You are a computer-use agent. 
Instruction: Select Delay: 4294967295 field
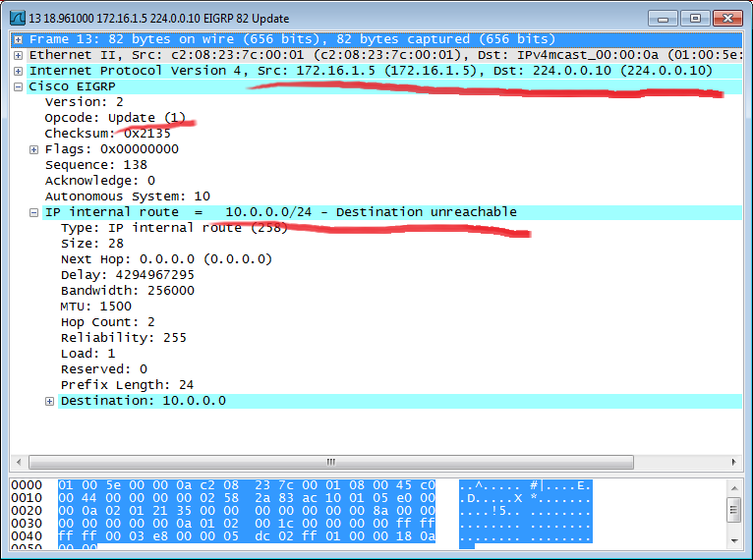coord(127,275)
